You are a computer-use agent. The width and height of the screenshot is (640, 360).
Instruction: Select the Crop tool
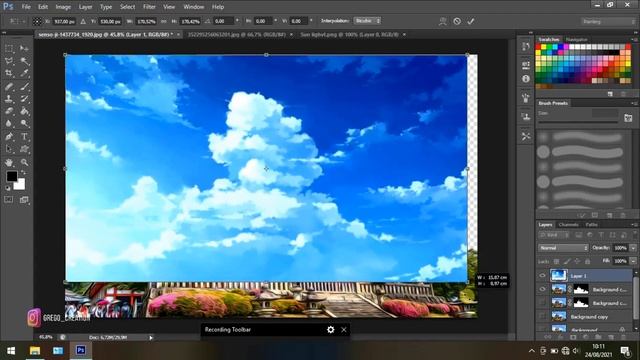coord(9,73)
